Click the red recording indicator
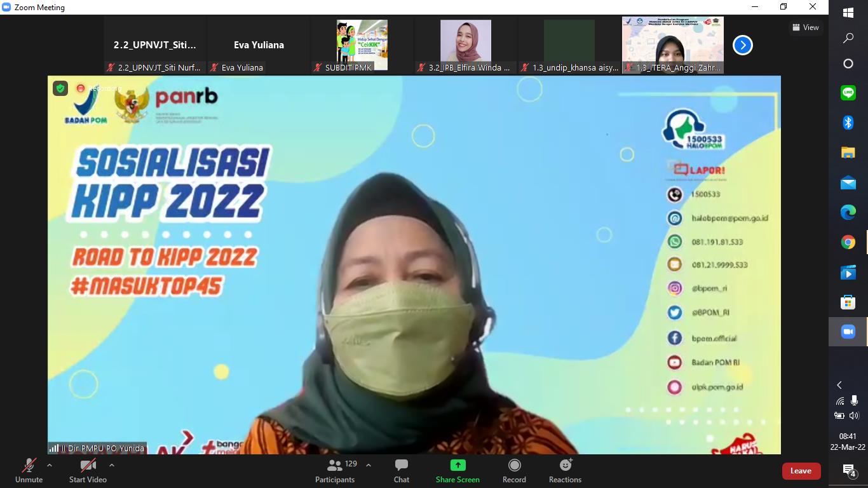Image resolution: width=868 pixels, height=488 pixels. (x=81, y=88)
